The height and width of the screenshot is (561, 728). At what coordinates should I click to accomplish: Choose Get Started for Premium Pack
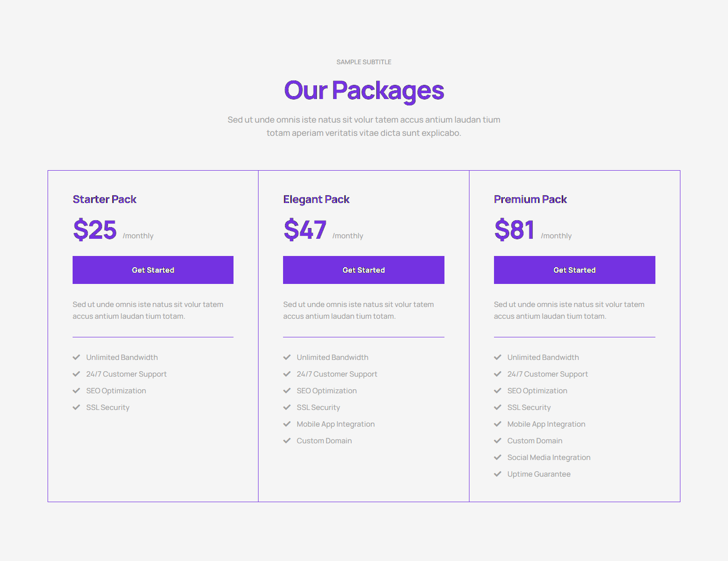click(x=574, y=270)
